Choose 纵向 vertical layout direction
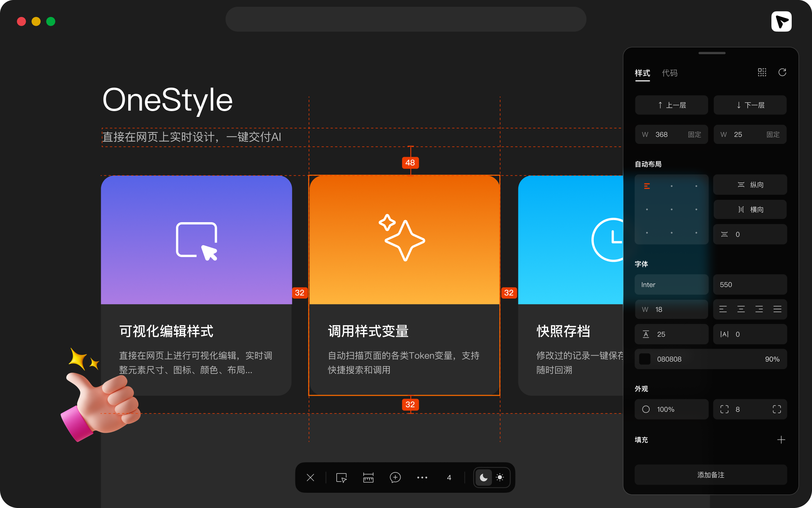This screenshot has height=508, width=812. (x=750, y=185)
